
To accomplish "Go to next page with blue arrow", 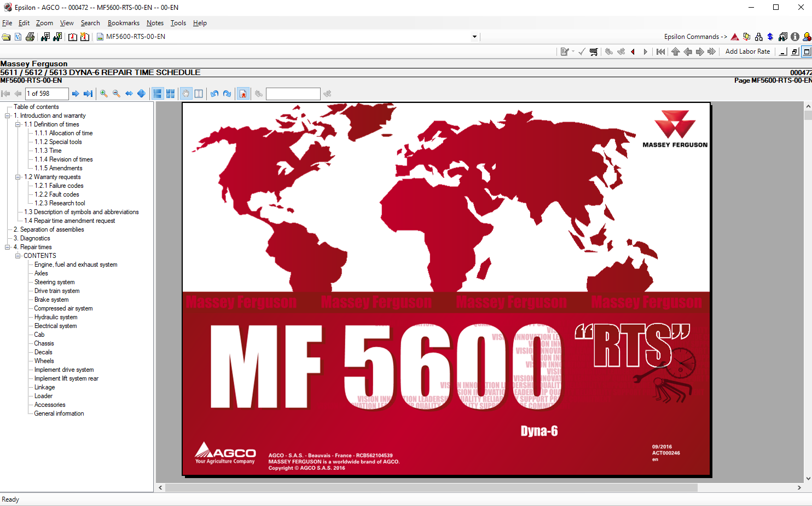I will 76,94.
